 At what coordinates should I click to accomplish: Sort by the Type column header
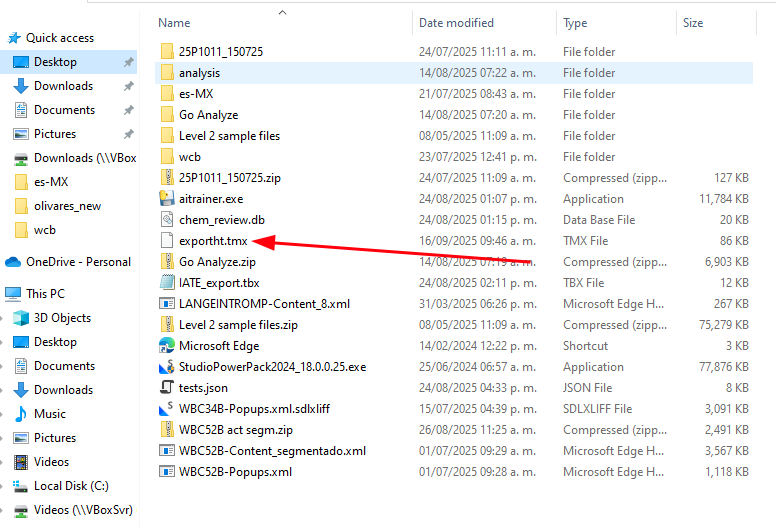tap(616, 23)
